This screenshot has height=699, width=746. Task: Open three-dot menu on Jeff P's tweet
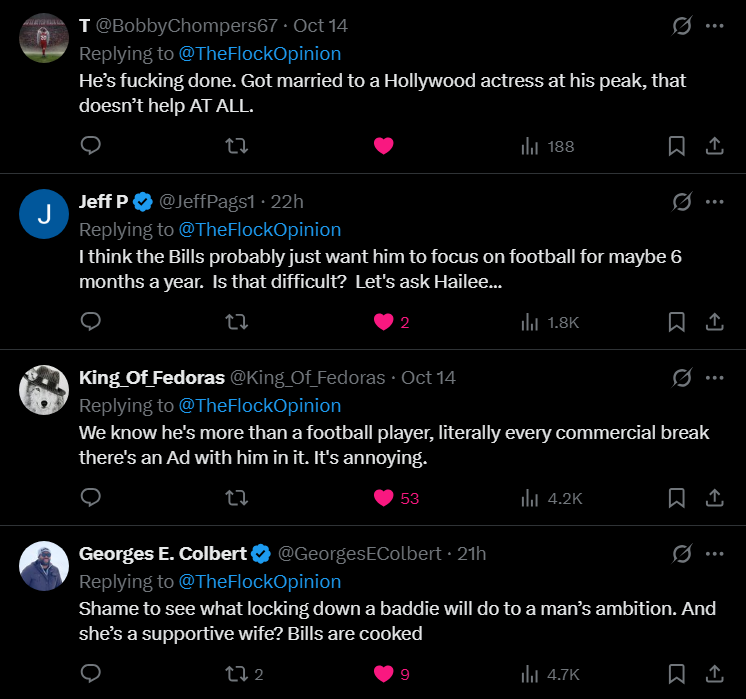tap(714, 202)
